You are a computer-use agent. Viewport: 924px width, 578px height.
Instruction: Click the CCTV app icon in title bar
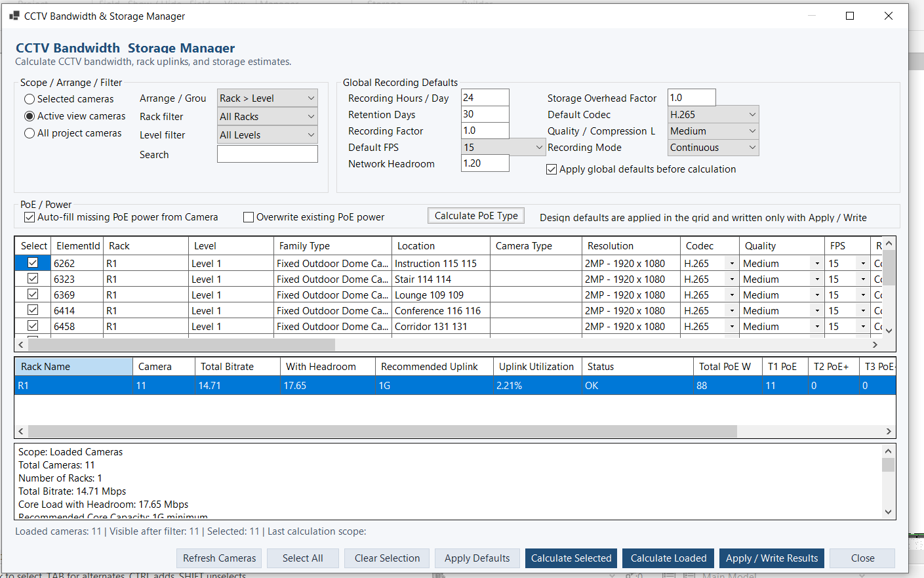pyautogui.click(x=14, y=16)
